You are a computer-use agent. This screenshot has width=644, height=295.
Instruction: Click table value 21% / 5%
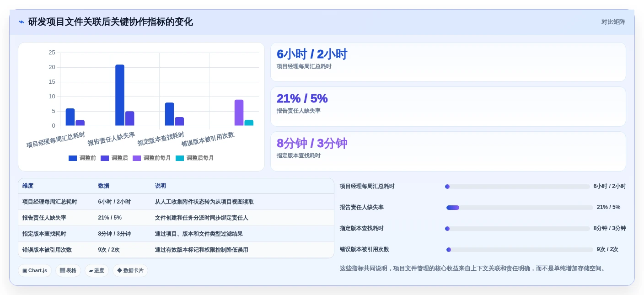tap(110, 218)
